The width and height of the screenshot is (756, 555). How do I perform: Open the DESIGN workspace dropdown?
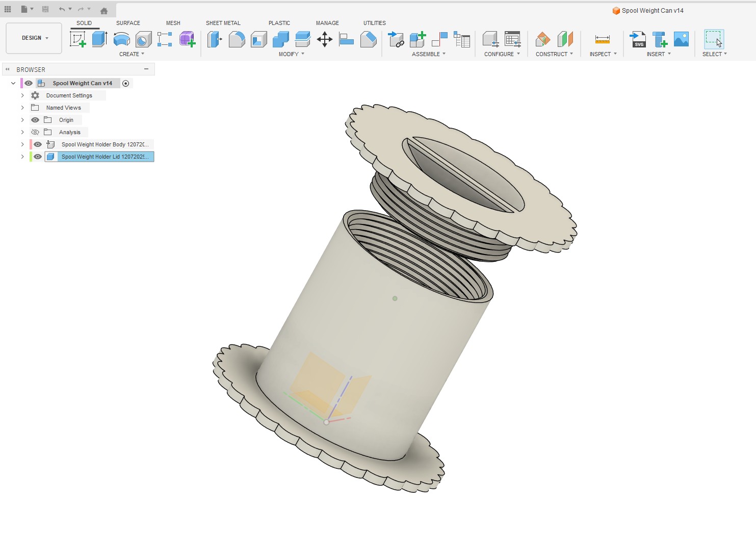[34, 38]
